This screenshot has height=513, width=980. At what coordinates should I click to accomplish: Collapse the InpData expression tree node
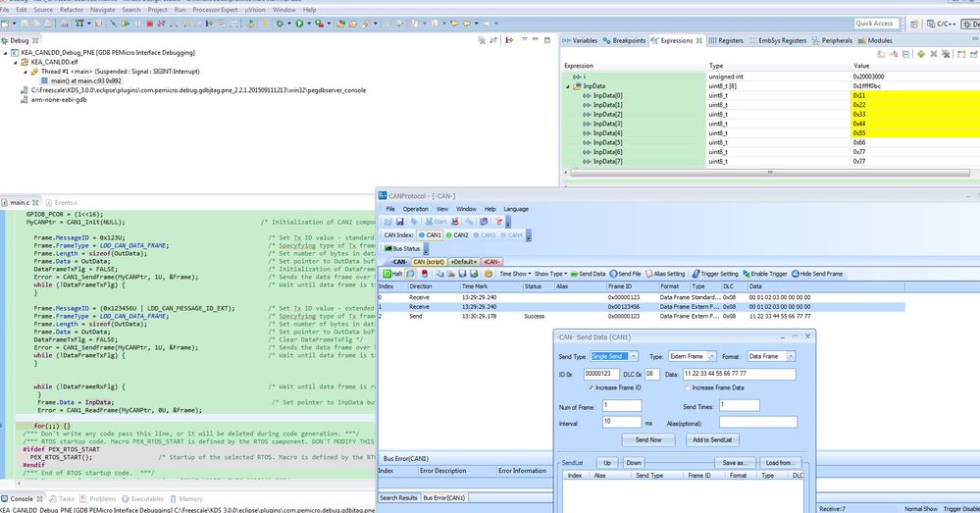(x=568, y=86)
